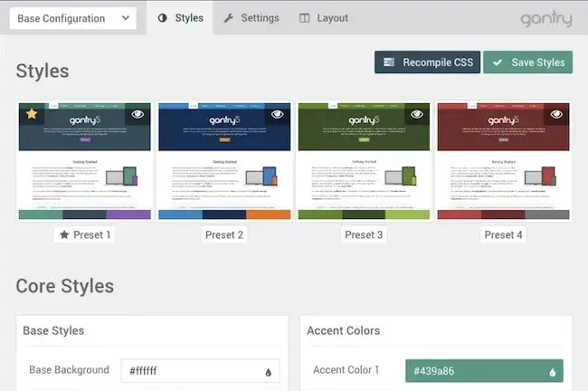
Task: Open color picker drop icon for Base Background
Action: tap(268, 372)
